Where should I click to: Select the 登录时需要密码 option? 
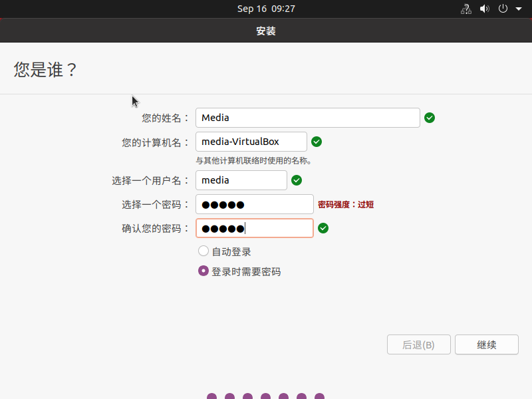click(203, 271)
